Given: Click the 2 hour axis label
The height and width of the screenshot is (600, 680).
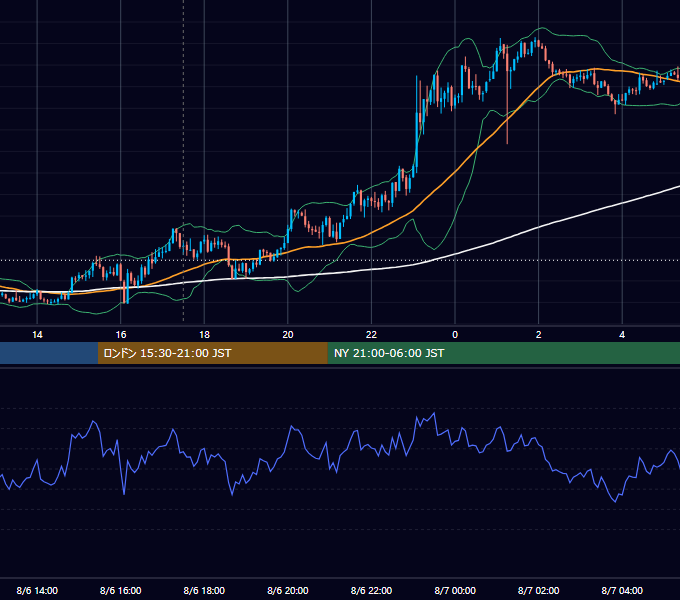Looking at the screenshot, I should coord(539,335).
